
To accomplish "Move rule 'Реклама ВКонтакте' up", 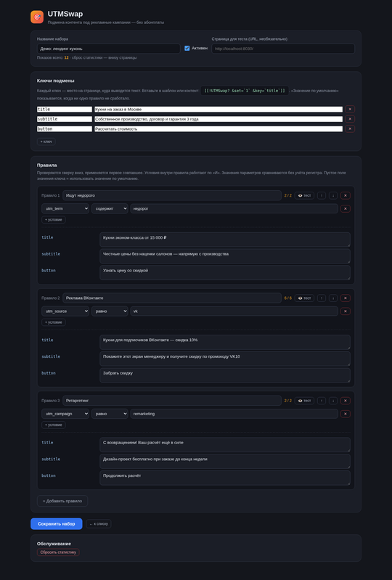I will 322,298.
